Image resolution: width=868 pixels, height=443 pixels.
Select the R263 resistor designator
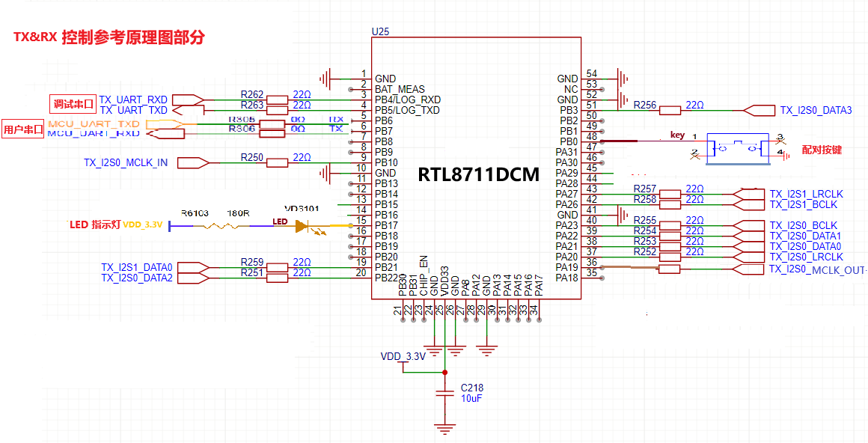coord(252,105)
